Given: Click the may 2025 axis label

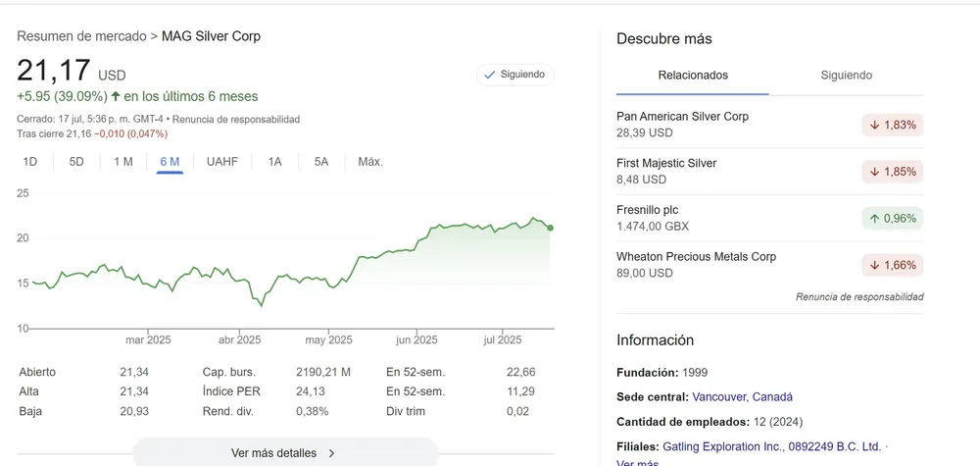Looking at the screenshot, I should coord(328,340).
